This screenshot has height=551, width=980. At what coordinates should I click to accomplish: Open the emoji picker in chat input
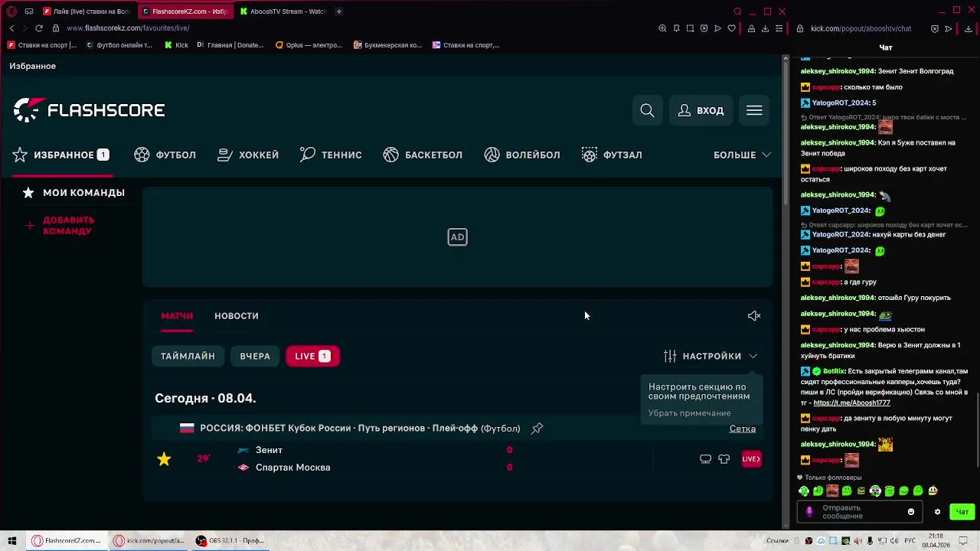pyautogui.click(x=910, y=512)
